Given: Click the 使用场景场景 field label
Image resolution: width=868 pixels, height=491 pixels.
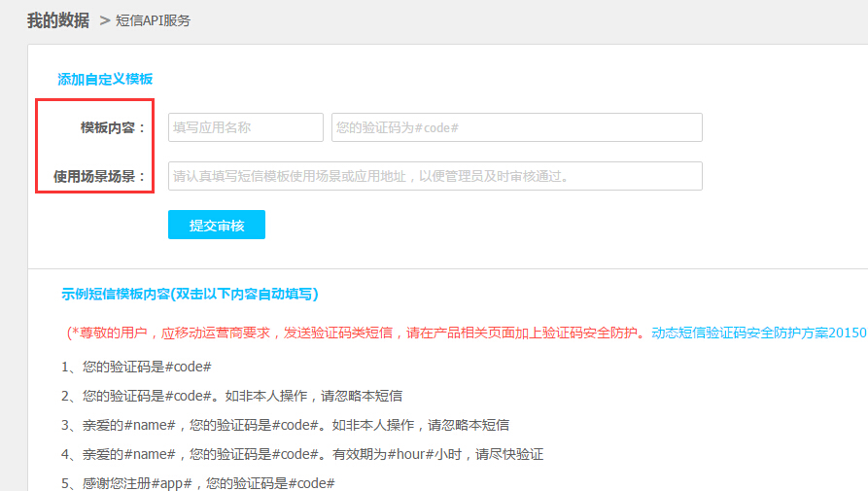Looking at the screenshot, I should click(99, 176).
